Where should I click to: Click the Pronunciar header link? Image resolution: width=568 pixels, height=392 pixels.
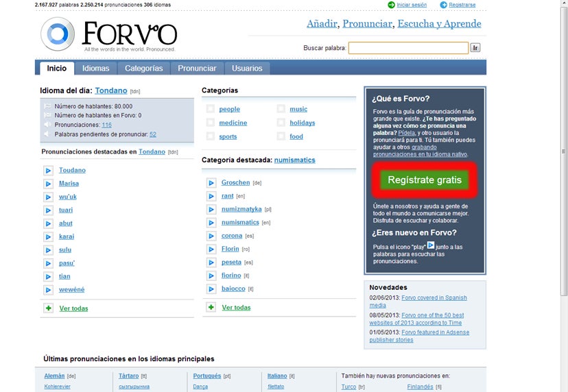[x=367, y=24]
